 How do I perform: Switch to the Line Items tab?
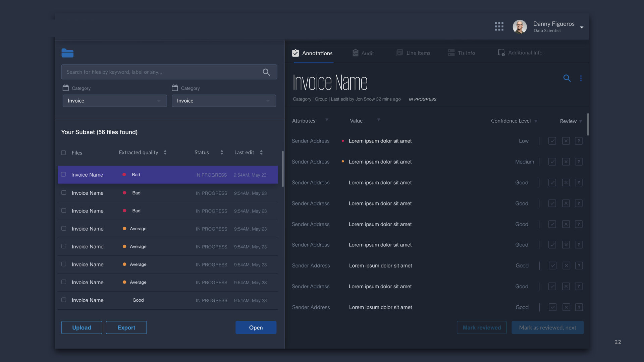point(413,53)
